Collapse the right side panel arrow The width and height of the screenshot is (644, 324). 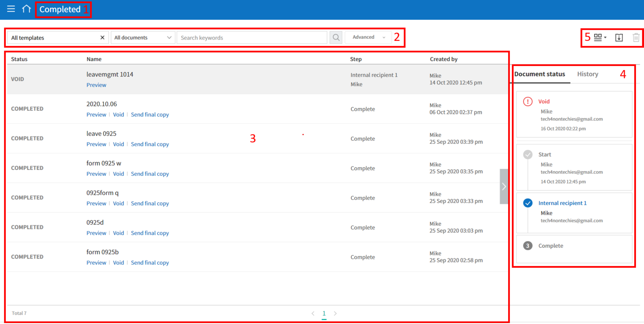[x=504, y=186]
